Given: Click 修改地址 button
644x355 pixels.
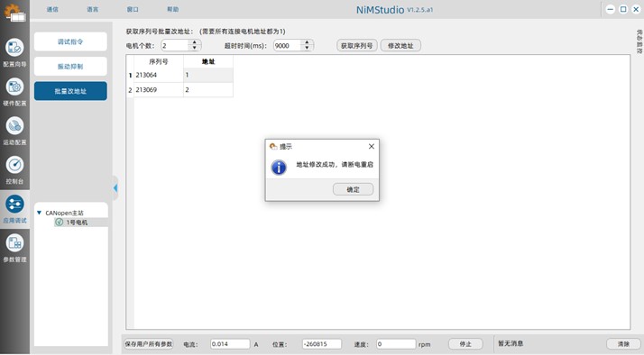Looking at the screenshot, I should (x=400, y=46).
